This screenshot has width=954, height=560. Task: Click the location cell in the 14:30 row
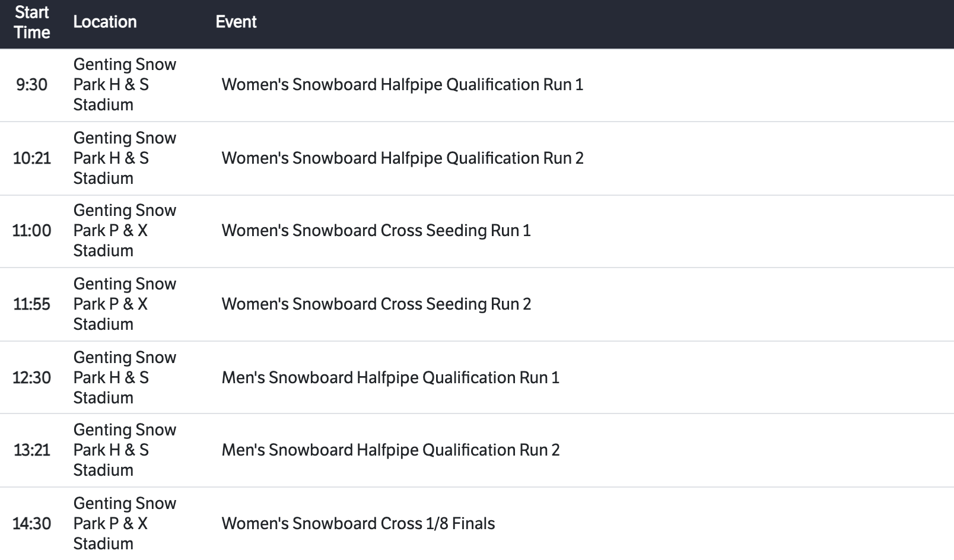tap(125, 524)
